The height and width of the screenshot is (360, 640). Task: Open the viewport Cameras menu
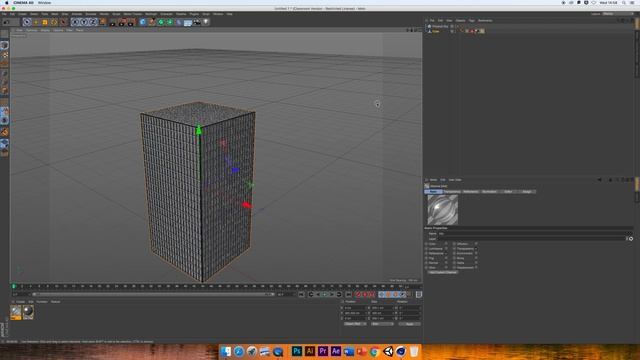31,30
